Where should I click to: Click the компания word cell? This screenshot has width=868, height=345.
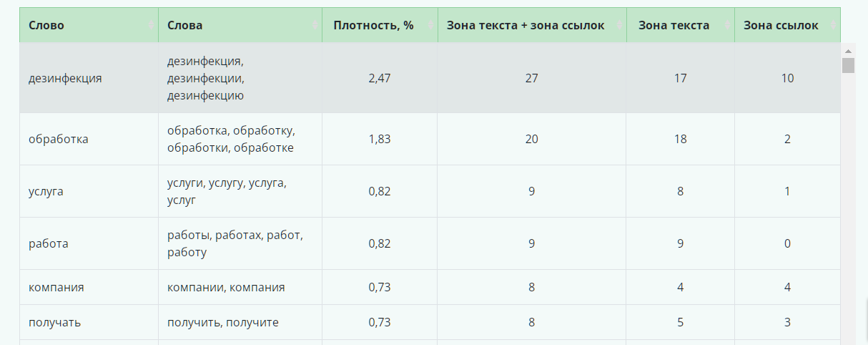[89, 287]
